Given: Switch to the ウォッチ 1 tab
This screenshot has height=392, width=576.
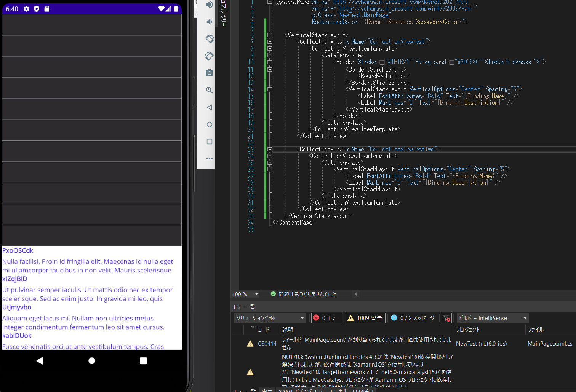Looking at the screenshot, I should click(x=362, y=390).
